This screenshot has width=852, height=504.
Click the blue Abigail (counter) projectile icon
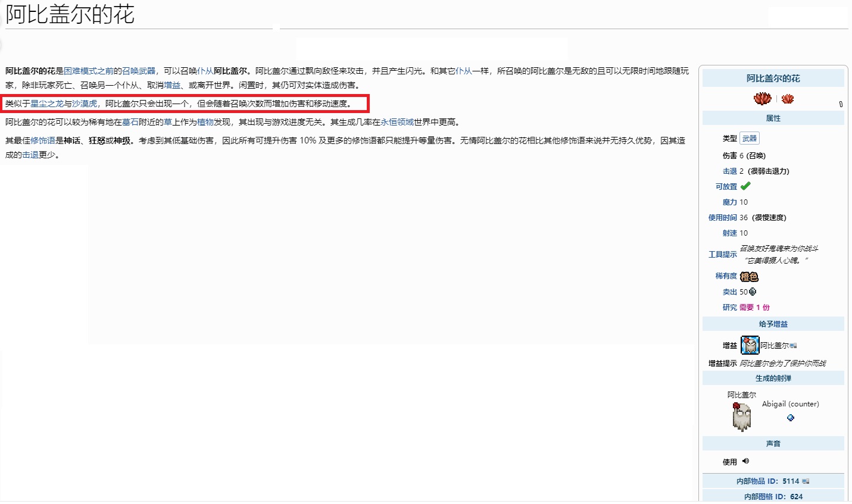791,418
